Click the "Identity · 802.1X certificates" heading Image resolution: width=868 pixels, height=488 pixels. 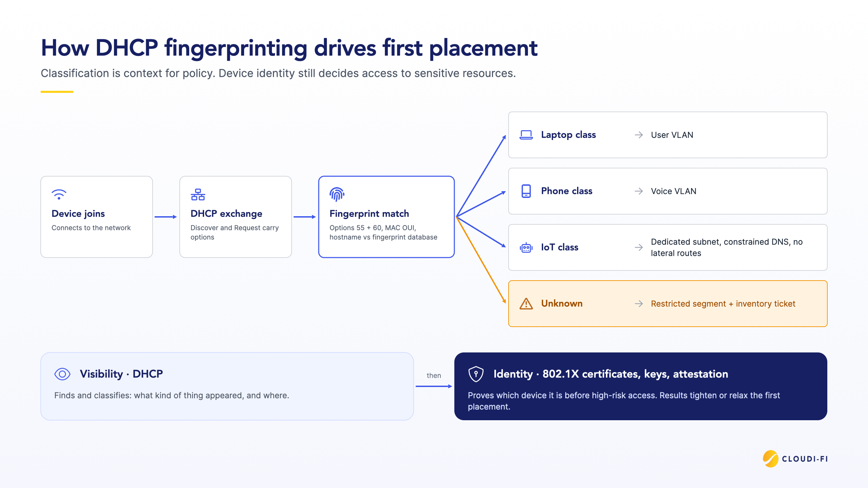[611, 374]
